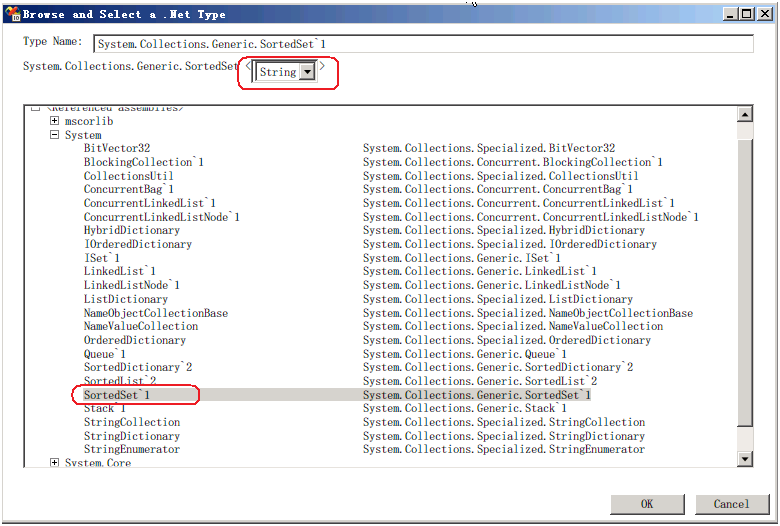Select NameValueCollection type
The width and height of the screenshot is (780, 526).
click(x=141, y=326)
